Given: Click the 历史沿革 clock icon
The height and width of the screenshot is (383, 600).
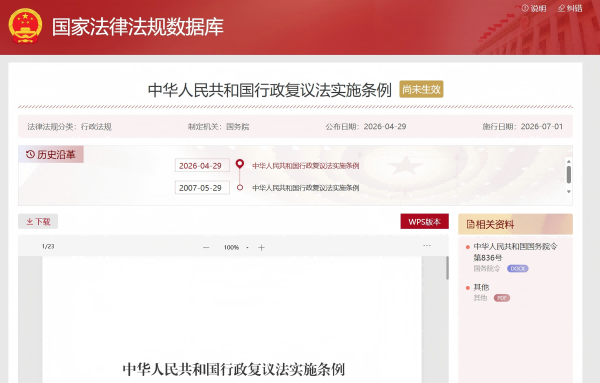Looking at the screenshot, I should tap(30, 154).
